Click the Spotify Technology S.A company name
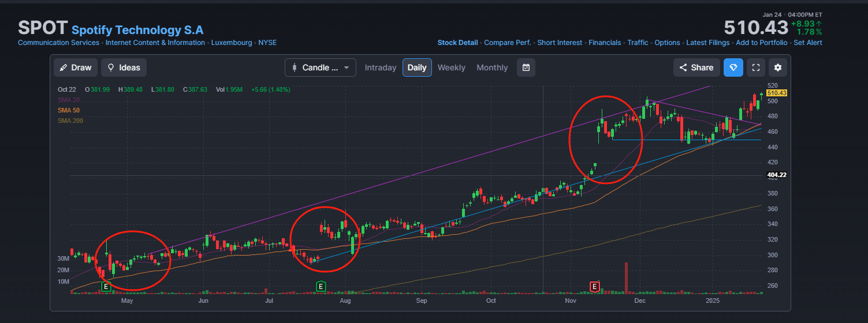Screen dimensions: 868x323 [x=137, y=30]
